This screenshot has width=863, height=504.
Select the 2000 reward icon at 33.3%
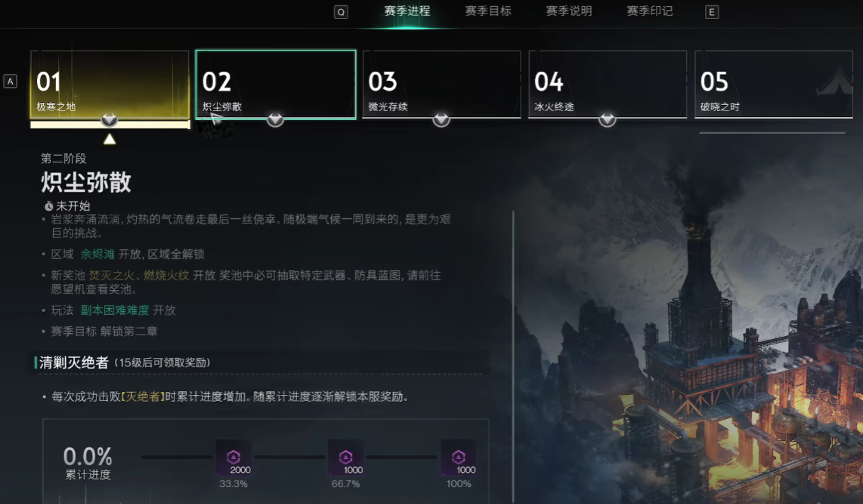tap(234, 459)
